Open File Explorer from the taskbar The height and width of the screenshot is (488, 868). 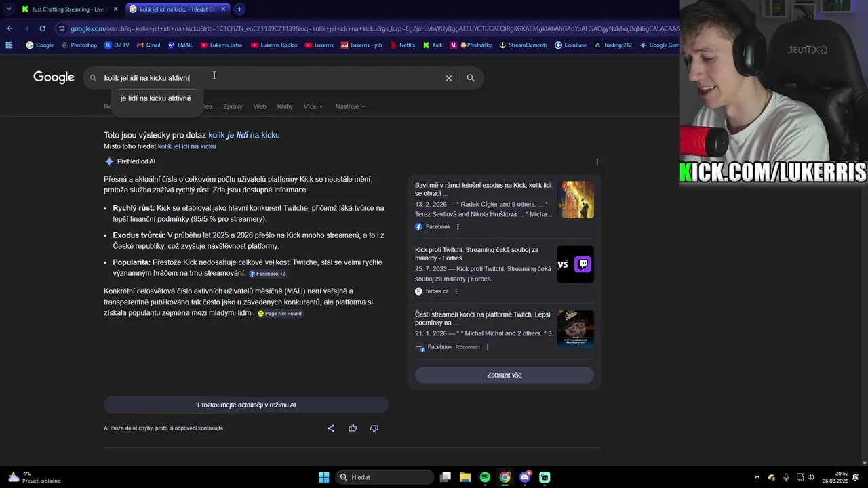pyautogui.click(x=465, y=477)
